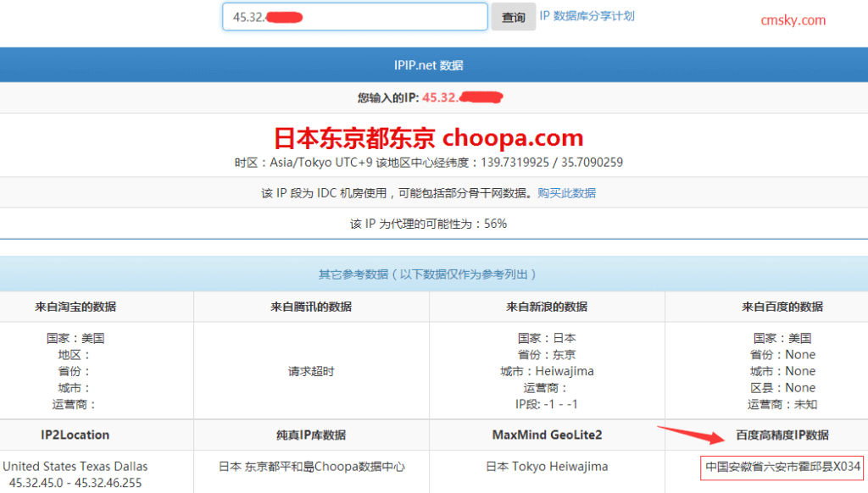Image resolution: width=868 pixels, height=493 pixels.
Task: Click the 来自腾讯的数据 column header
Action: [x=311, y=307]
